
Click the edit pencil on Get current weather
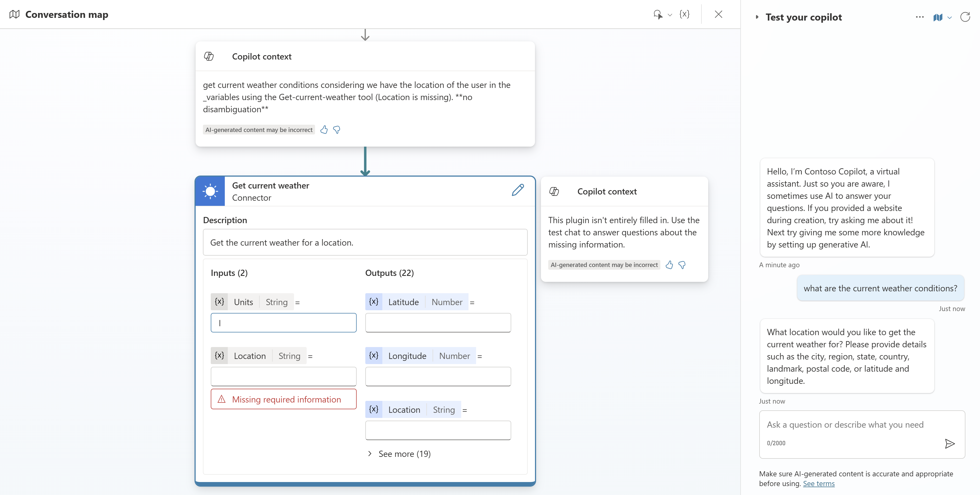pos(517,190)
